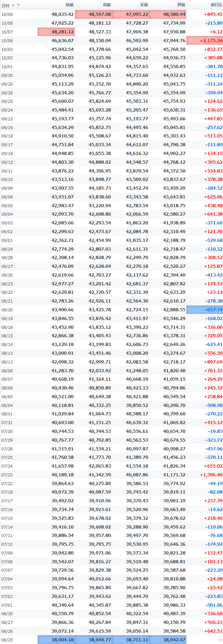The height and width of the screenshot is (644, 223).
Task: Select the 08/20 date cell
Action: (7, 310)
